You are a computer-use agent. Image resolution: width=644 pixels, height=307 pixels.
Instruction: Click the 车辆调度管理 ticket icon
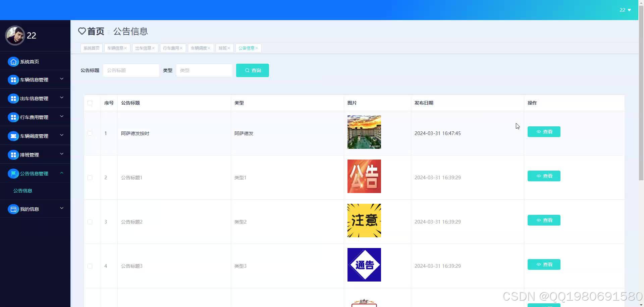[13, 136]
